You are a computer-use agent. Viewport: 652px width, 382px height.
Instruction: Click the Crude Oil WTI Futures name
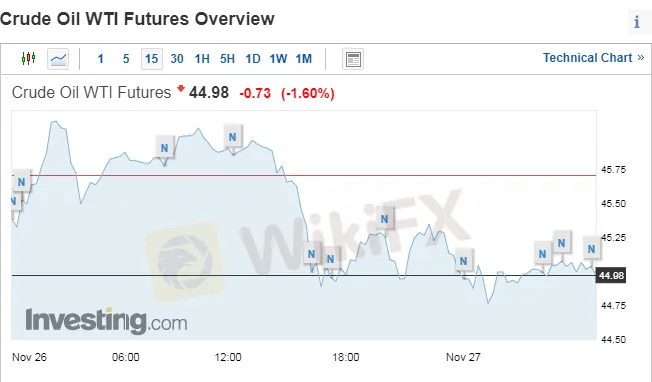(x=91, y=92)
